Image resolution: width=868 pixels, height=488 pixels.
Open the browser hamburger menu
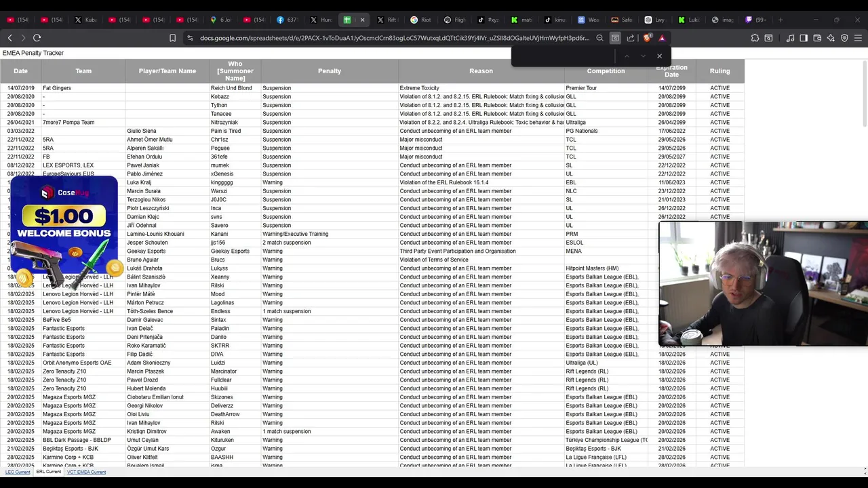click(859, 38)
